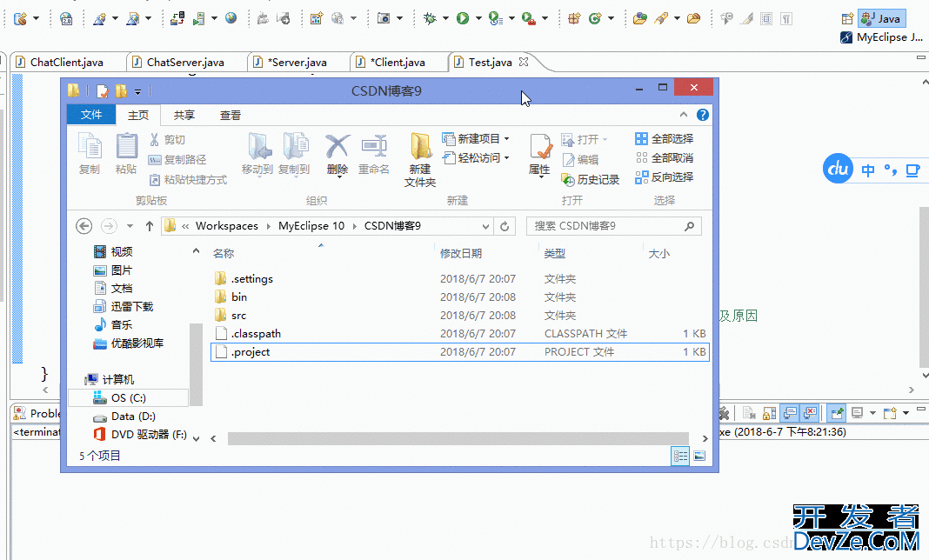Open recent locations dropdown arrow
The width and height of the screenshot is (929, 560).
point(130,226)
